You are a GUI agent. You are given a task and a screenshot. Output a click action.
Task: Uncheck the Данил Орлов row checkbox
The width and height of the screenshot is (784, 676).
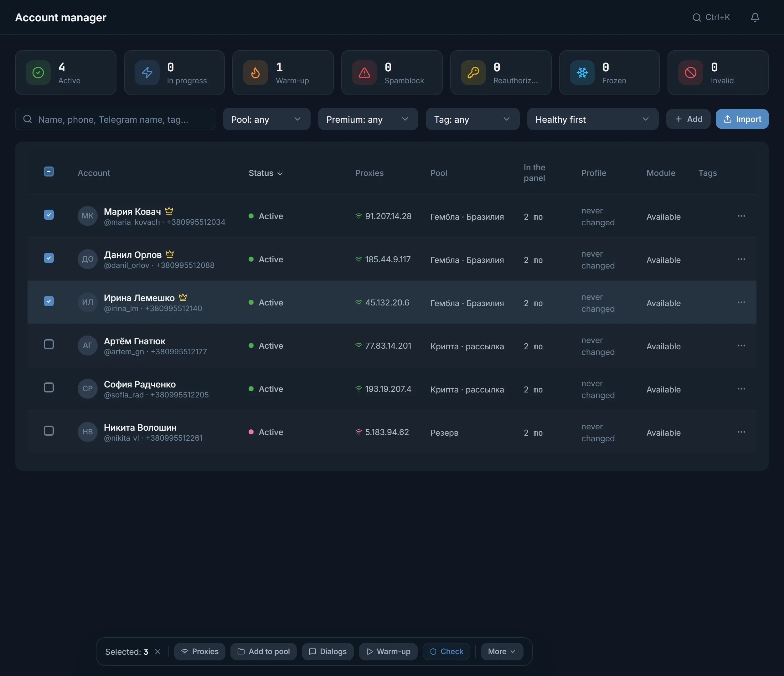coord(49,258)
